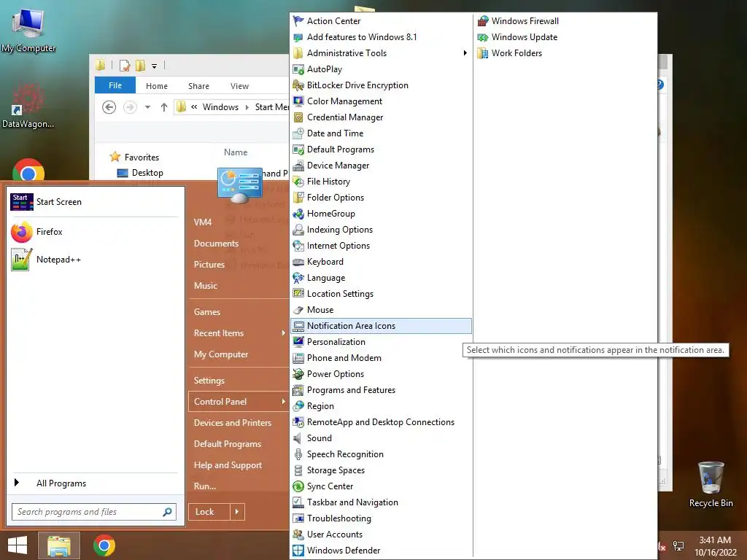Expand Administrative Tools submenu arrow
This screenshot has width=747, height=560.
pos(465,52)
